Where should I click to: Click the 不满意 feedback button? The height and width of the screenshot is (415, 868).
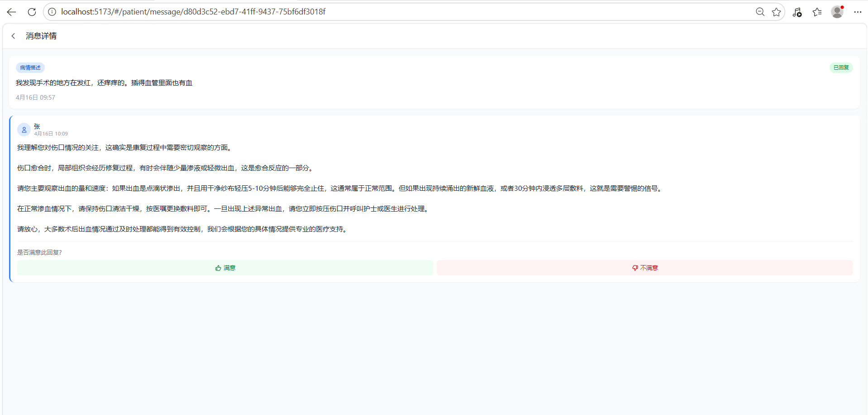[644, 268]
